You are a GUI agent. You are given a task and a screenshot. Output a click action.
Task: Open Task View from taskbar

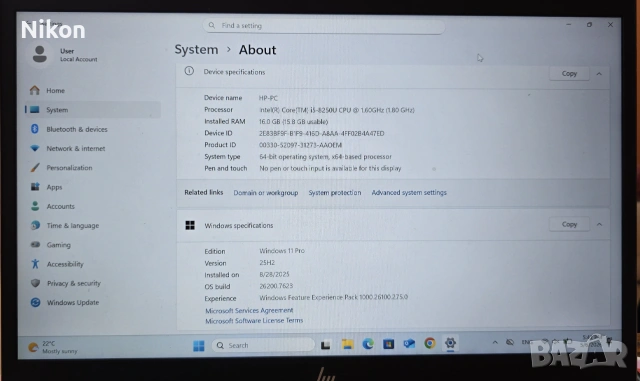click(x=325, y=345)
